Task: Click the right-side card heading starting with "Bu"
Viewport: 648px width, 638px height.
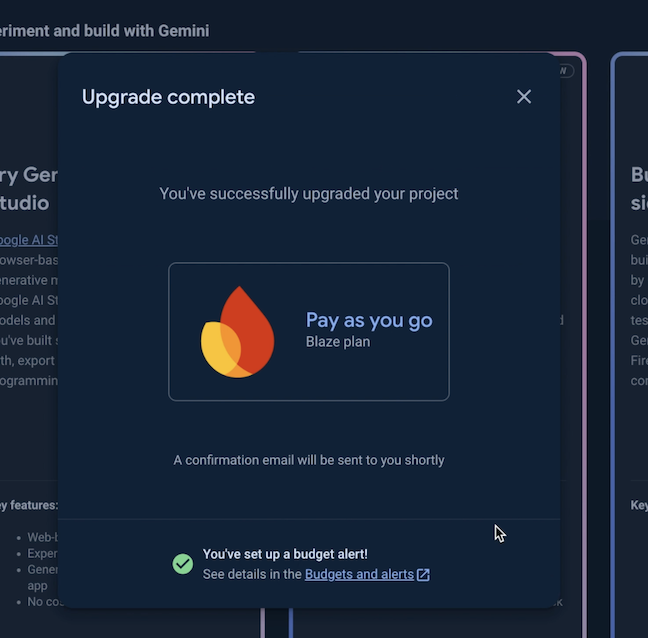Action: [638, 175]
